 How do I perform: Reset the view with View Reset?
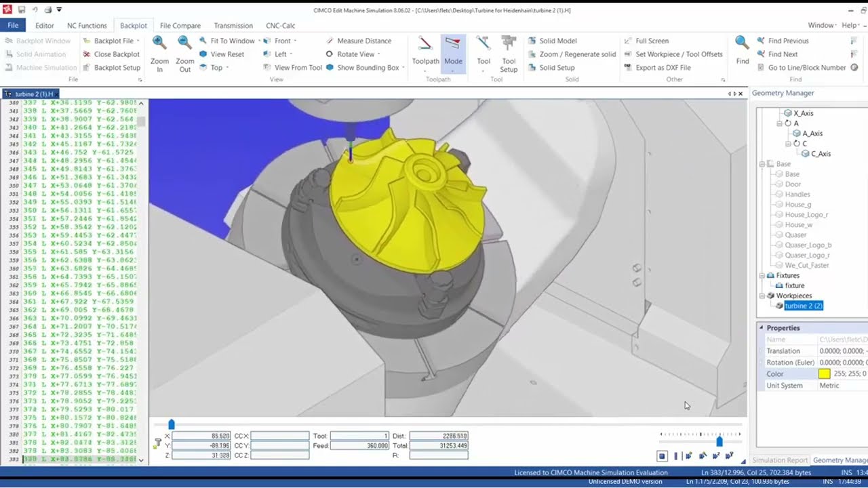pyautogui.click(x=222, y=54)
